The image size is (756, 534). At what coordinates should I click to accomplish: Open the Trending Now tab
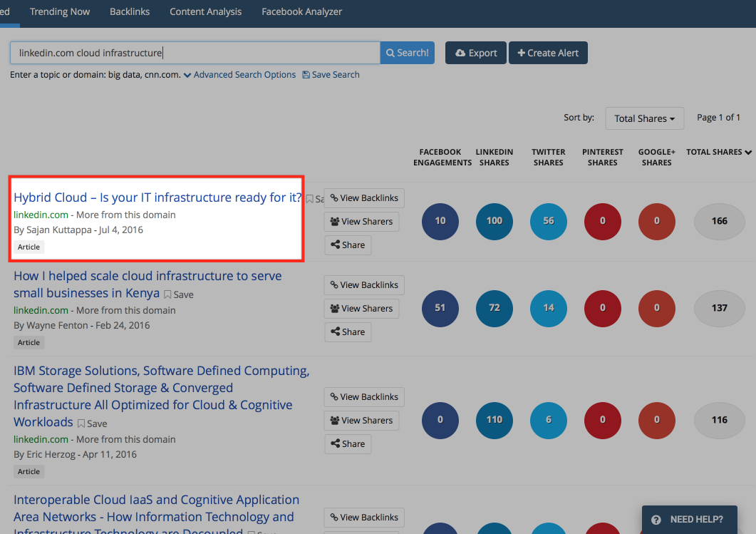tap(60, 11)
